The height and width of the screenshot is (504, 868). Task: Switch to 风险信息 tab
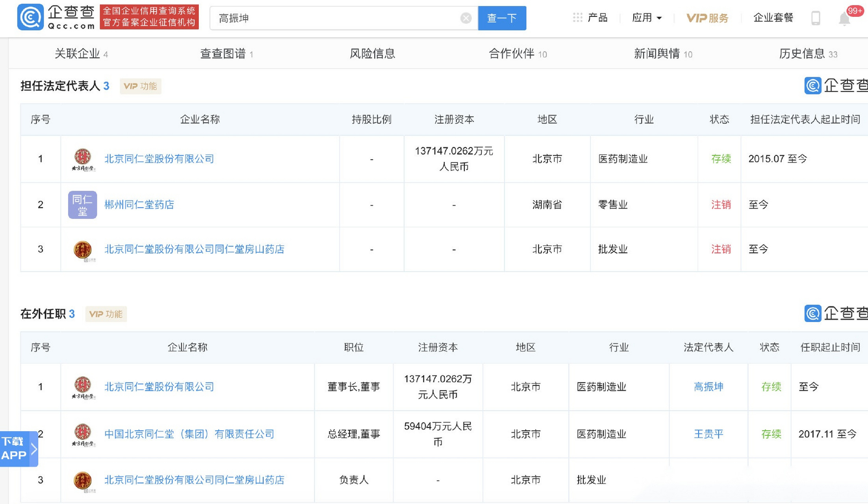pos(372,54)
